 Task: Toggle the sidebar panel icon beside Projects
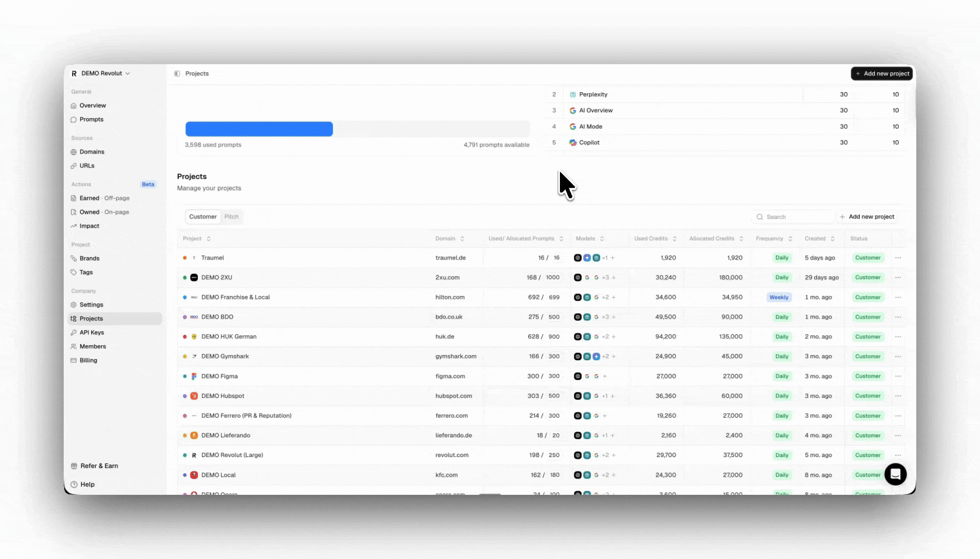click(177, 73)
